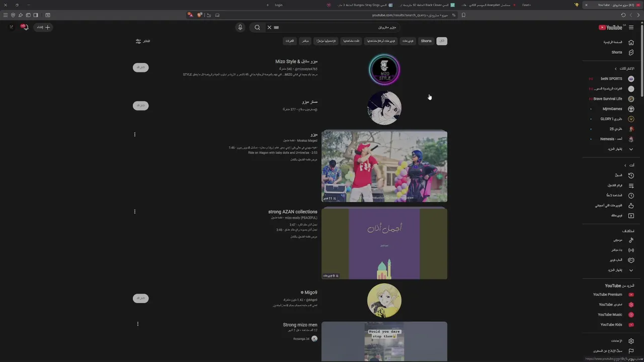The height and width of the screenshot is (362, 644).
Task: Open notifications bell with 9+ badge
Action: 25,27
